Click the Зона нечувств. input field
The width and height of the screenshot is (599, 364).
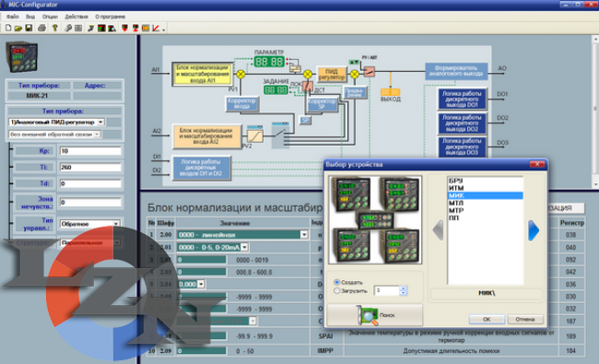90,203
